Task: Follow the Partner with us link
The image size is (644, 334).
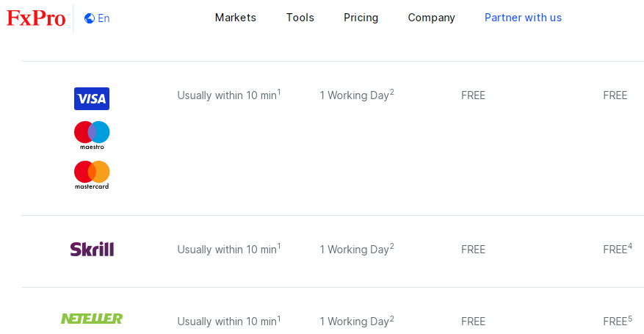Action: 523,18
